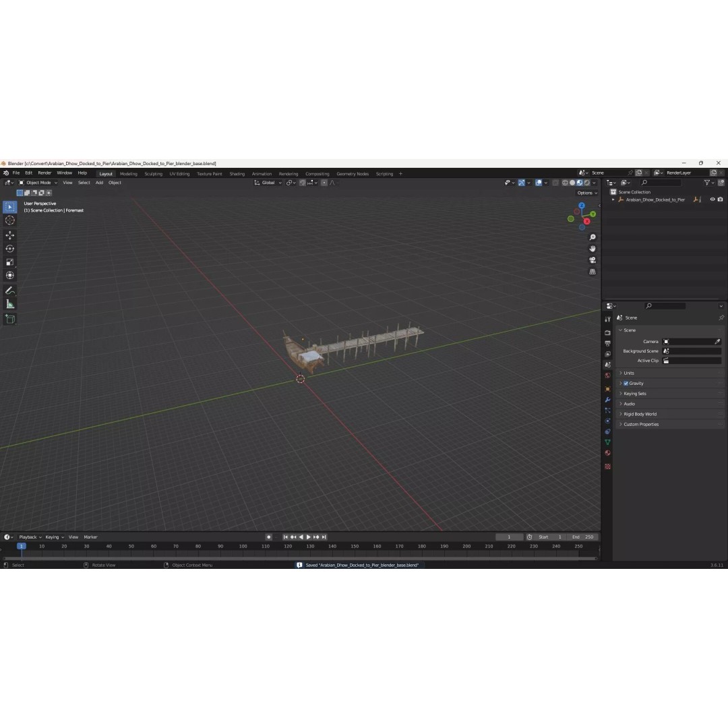Image resolution: width=728 pixels, height=728 pixels.
Task: Switch to Solid viewport shading
Action: click(572, 183)
